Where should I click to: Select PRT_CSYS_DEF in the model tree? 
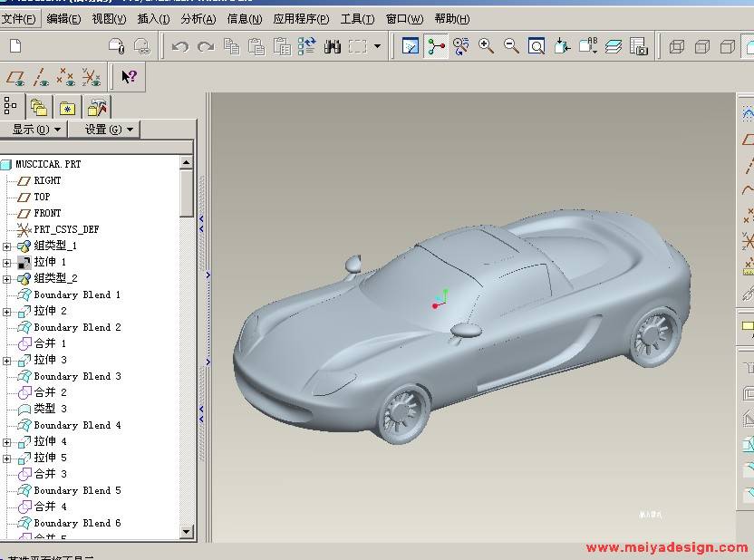[x=66, y=230]
